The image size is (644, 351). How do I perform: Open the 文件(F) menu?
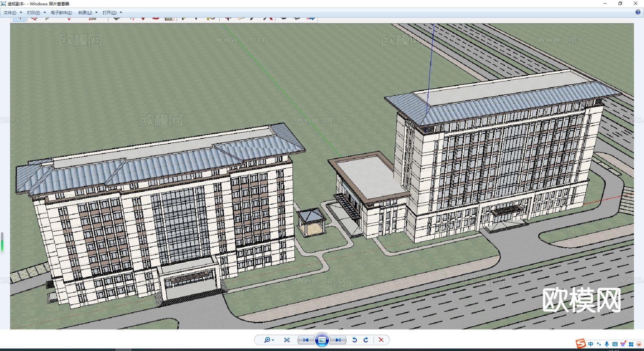[x=10, y=13]
